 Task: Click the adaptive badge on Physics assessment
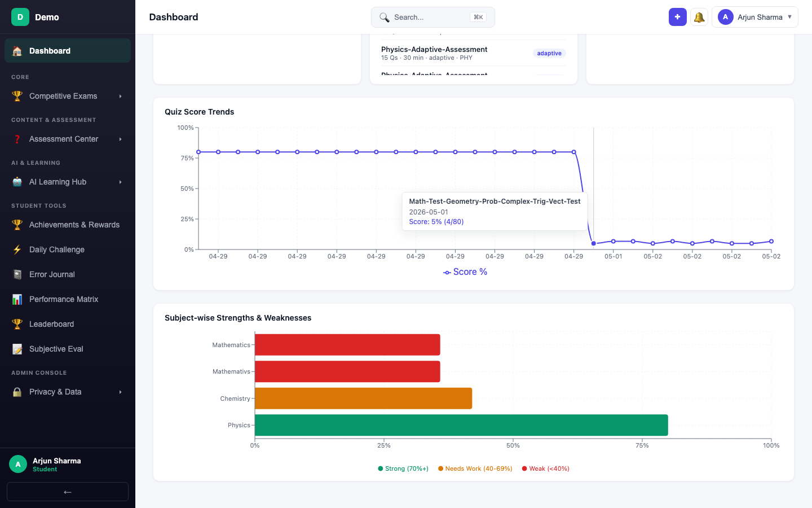[x=549, y=53]
